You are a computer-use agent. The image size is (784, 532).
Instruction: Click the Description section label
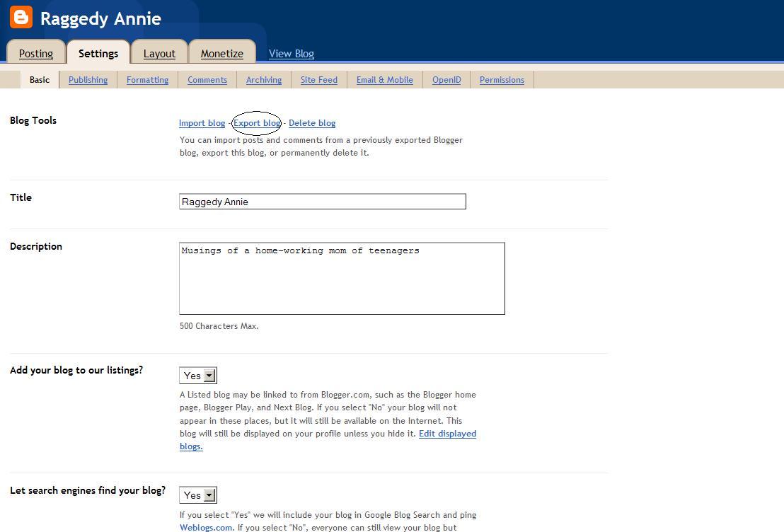pyautogui.click(x=36, y=246)
